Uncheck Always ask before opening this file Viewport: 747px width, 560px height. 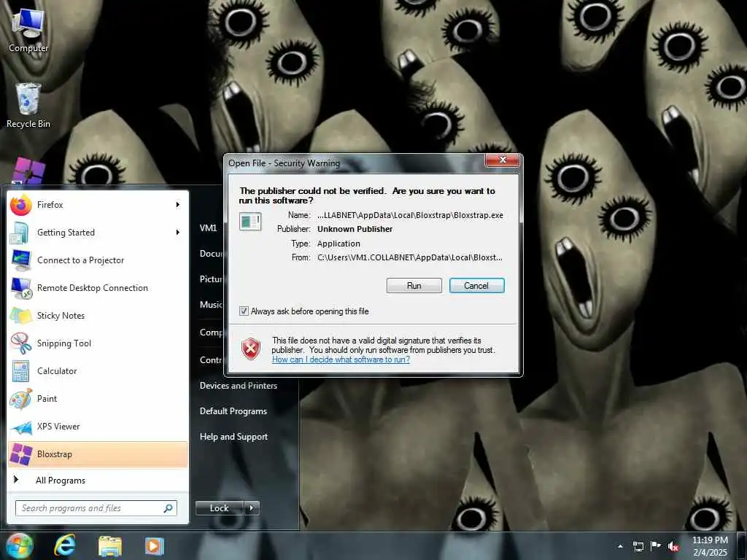tap(244, 311)
